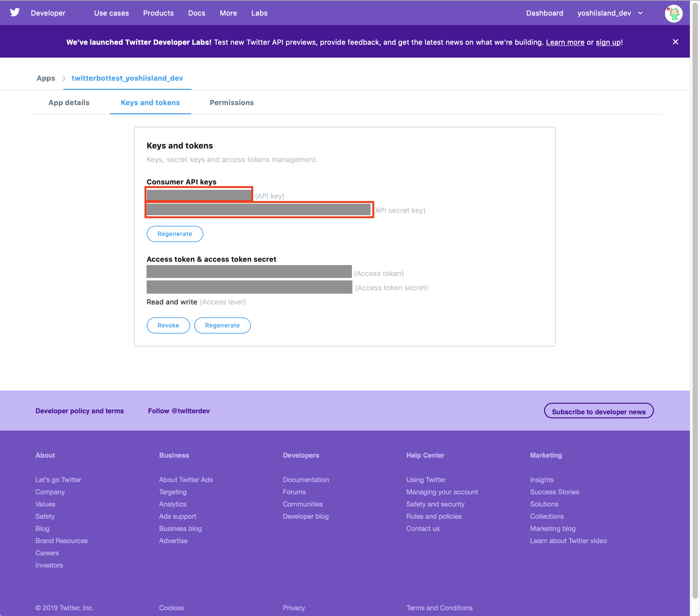Open Rules and policies link

434,516
